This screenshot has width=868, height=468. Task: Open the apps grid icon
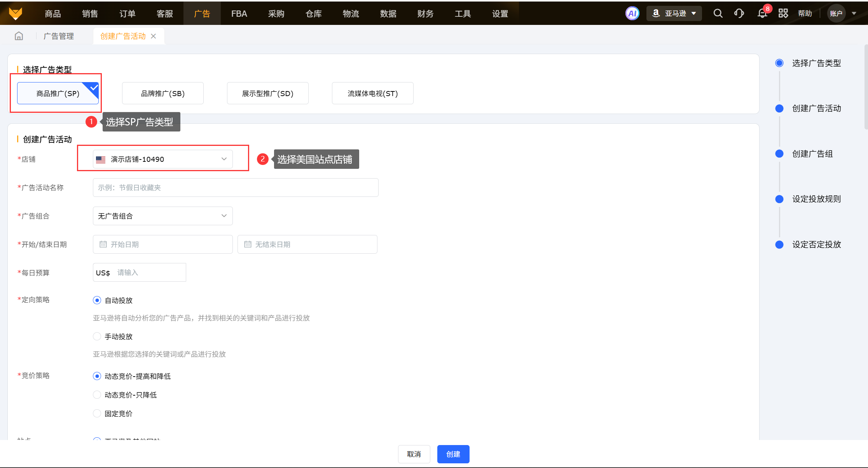(783, 14)
